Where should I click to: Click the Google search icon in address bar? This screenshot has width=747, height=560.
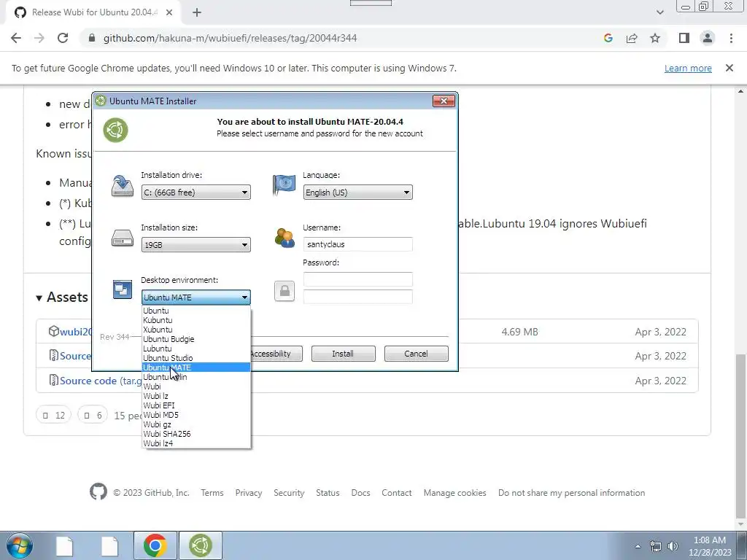click(608, 38)
